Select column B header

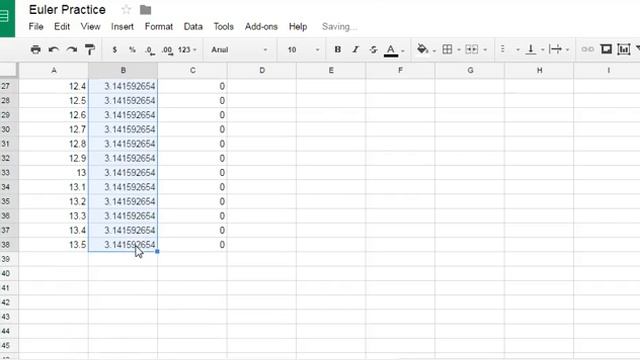pyautogui.click(x=123, y=71)
